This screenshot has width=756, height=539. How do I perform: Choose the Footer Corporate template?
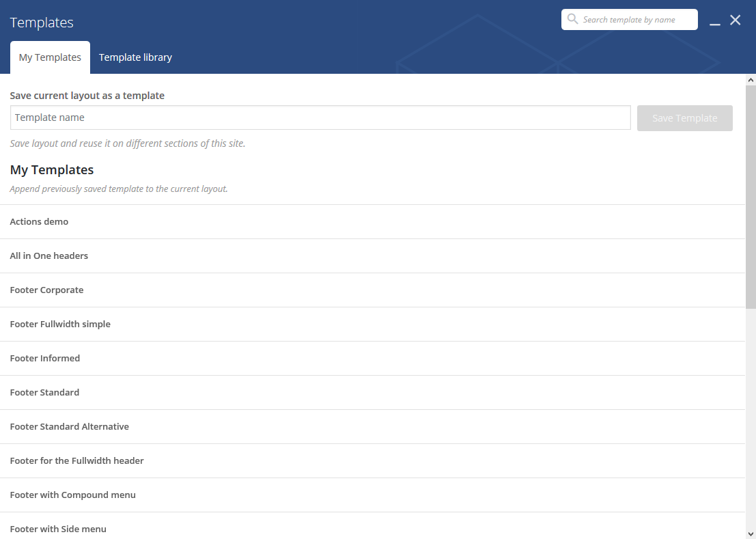(372, 290)
